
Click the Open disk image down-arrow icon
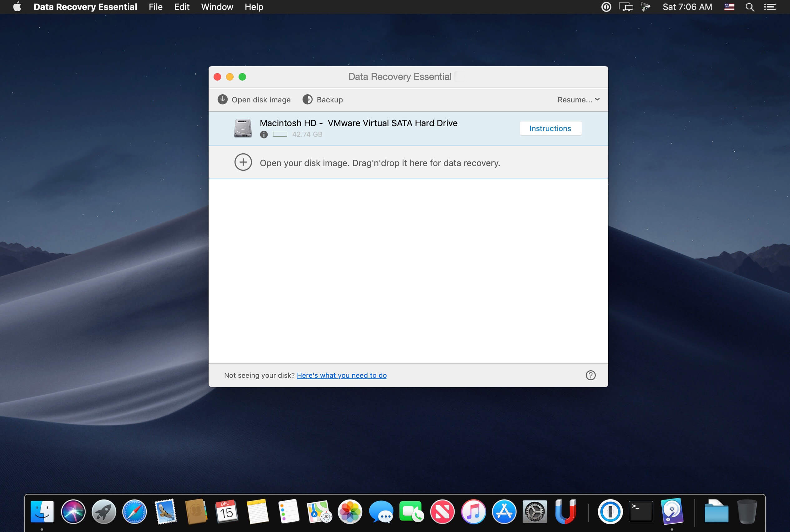click(x=222, y=99)
